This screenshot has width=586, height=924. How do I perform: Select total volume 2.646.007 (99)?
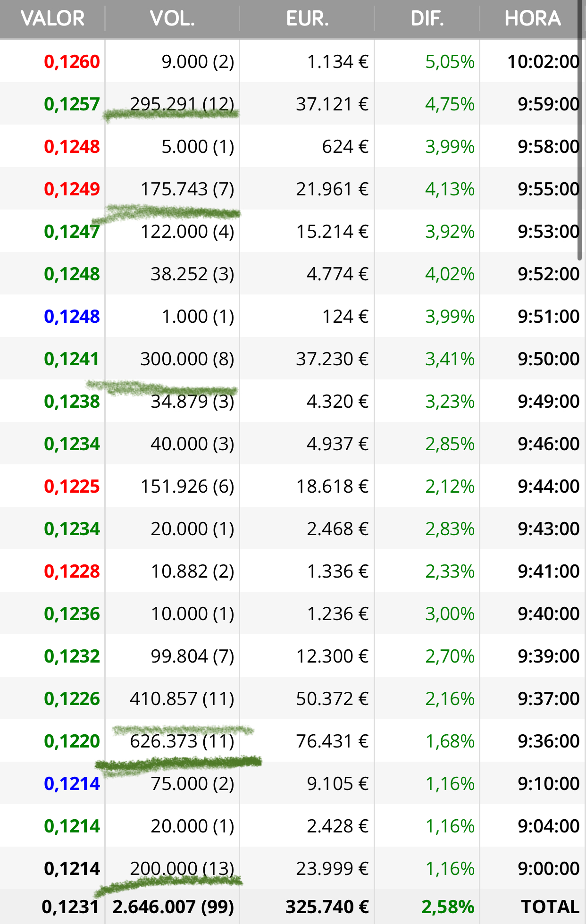173,907
